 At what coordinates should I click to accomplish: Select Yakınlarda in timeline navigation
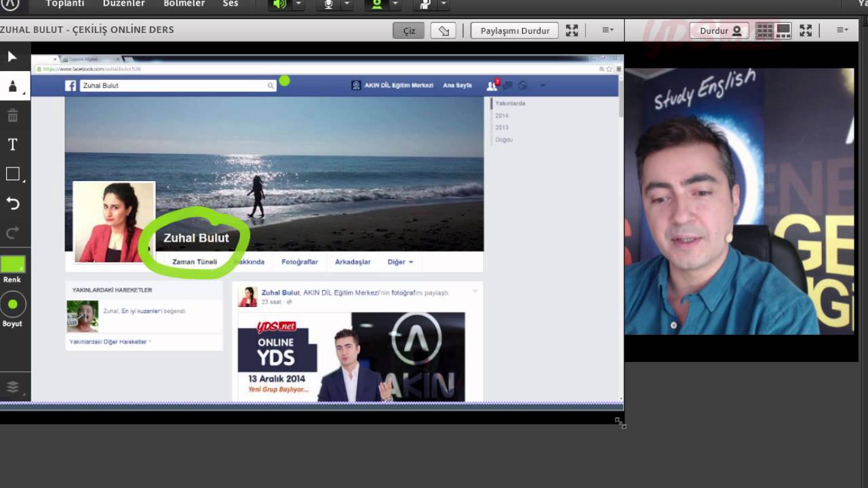510,104
